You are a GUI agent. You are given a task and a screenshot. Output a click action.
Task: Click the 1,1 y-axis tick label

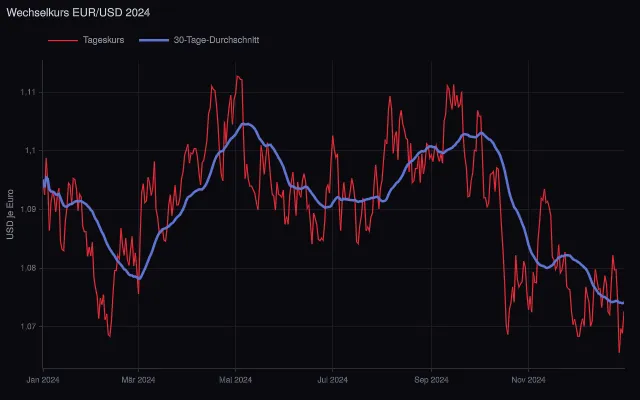coord(30,151)
